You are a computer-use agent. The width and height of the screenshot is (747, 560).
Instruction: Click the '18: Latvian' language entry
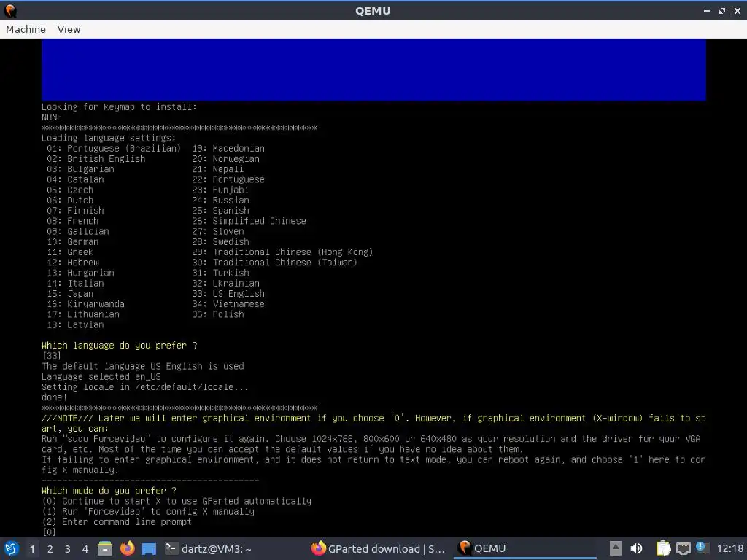[x=75, y=324]
